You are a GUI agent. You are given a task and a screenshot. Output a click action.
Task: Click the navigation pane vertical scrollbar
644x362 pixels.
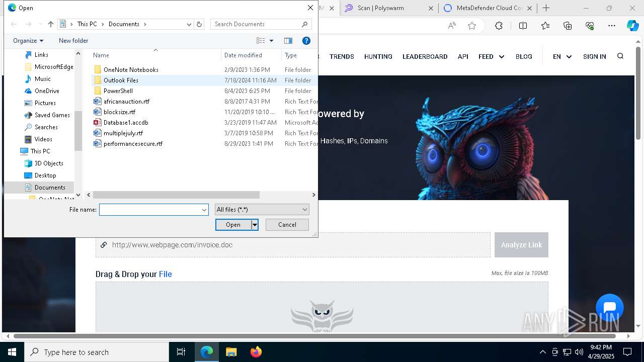tap(78, 131)
